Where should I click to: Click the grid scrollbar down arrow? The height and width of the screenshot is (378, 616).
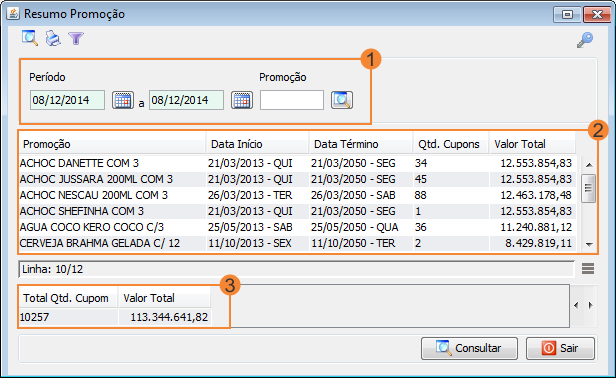pyautogui.click(x=589, y=244)
